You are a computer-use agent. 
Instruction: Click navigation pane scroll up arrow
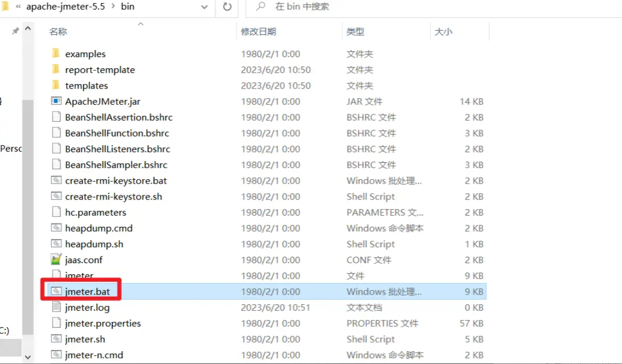28,28
